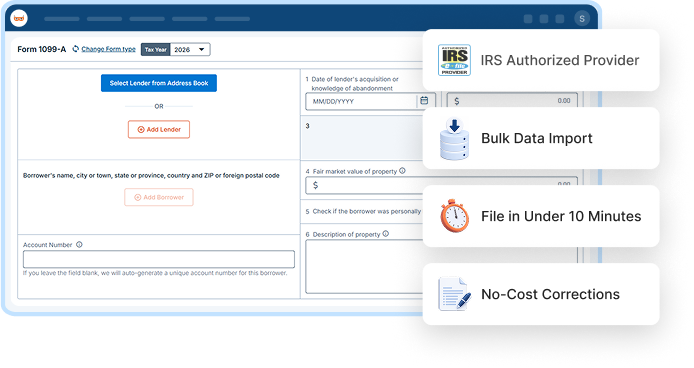This screenshot has height=368, width=694.
Task: Click the info icon next to Account Number
Action: coord(79,244)
